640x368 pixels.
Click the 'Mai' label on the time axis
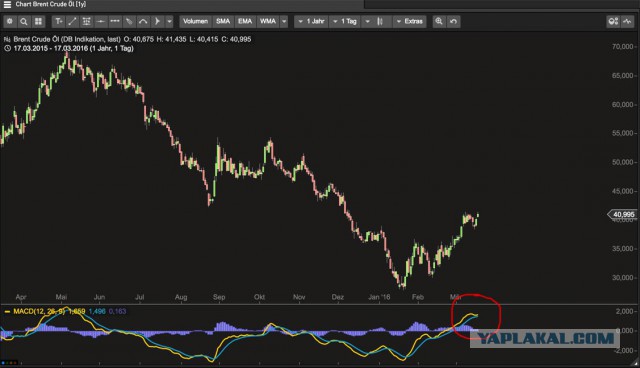61,297
